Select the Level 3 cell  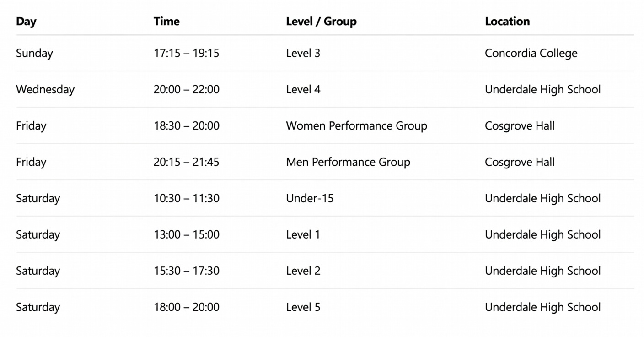303,53
